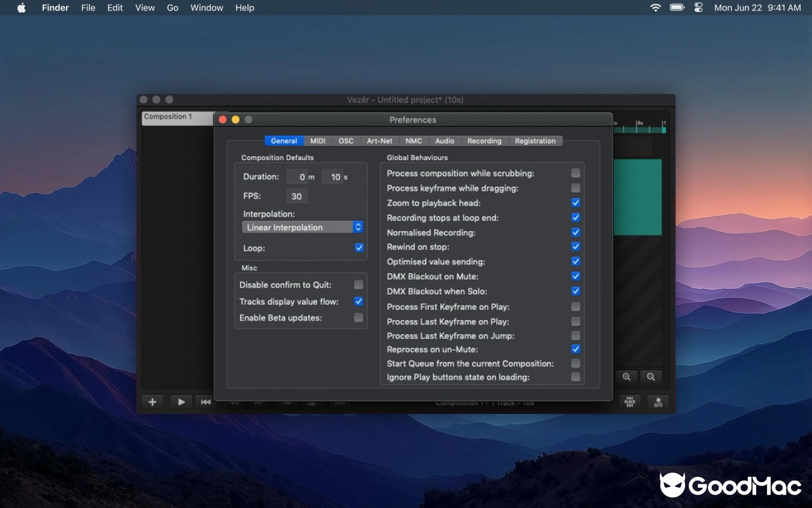Enable Process Last Keyframe on Play
This screenshot has width=812, height=508.
click(575, 321)
